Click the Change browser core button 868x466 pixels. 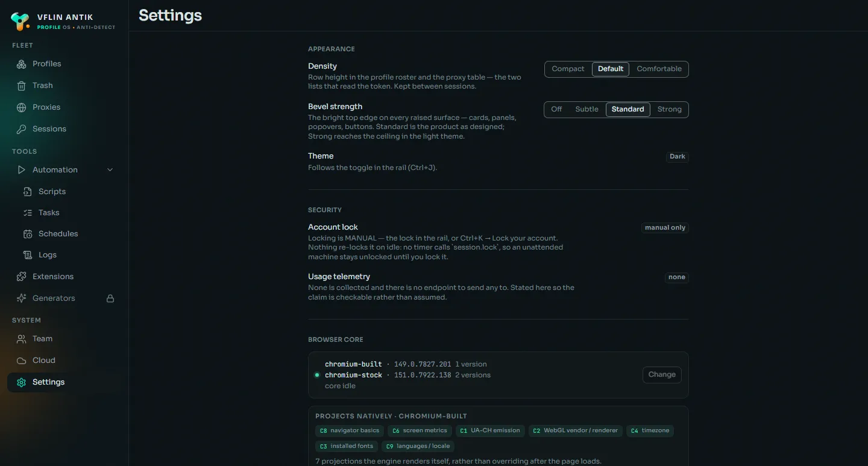[662, 374]
